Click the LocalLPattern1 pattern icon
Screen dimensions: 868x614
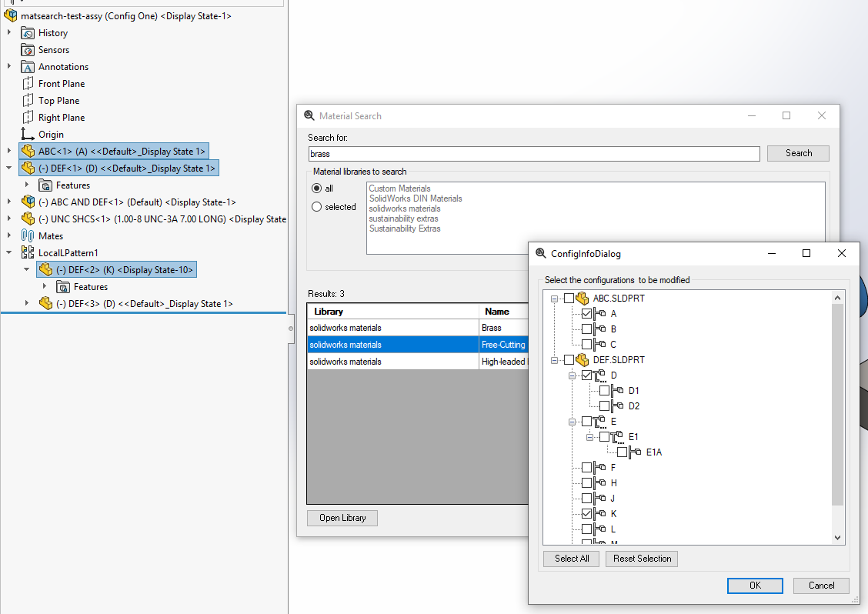pyautogui.click(x=28, y=253)
